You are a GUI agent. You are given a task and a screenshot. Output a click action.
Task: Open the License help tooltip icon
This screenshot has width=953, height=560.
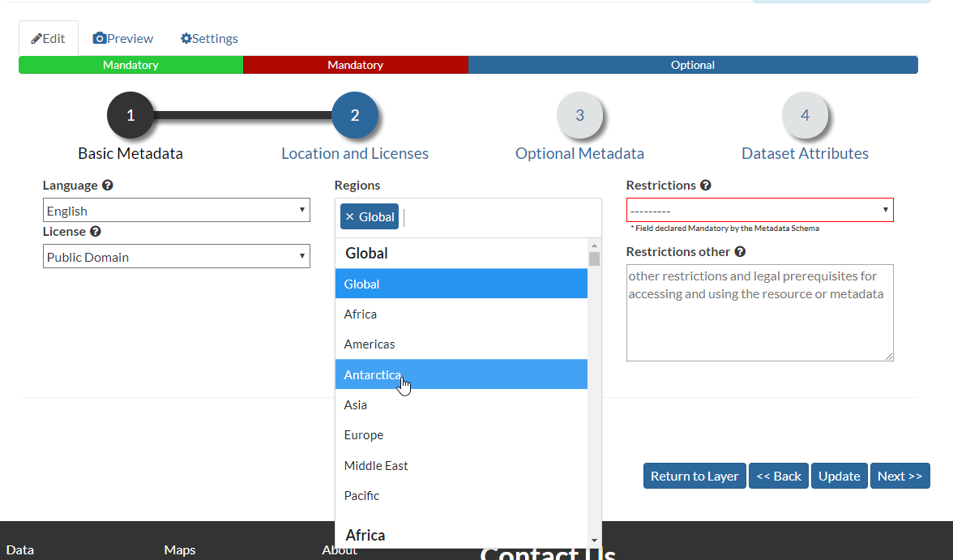95,231
